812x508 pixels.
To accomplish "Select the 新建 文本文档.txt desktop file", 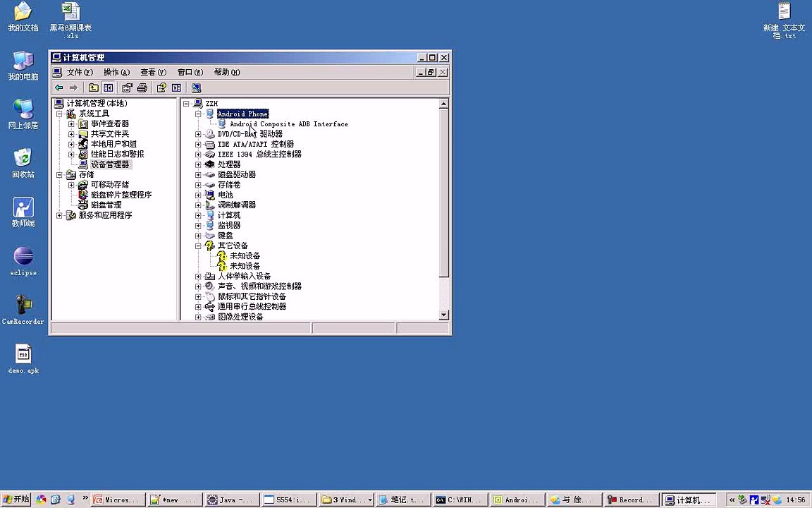I will click(x=784, y=20).
